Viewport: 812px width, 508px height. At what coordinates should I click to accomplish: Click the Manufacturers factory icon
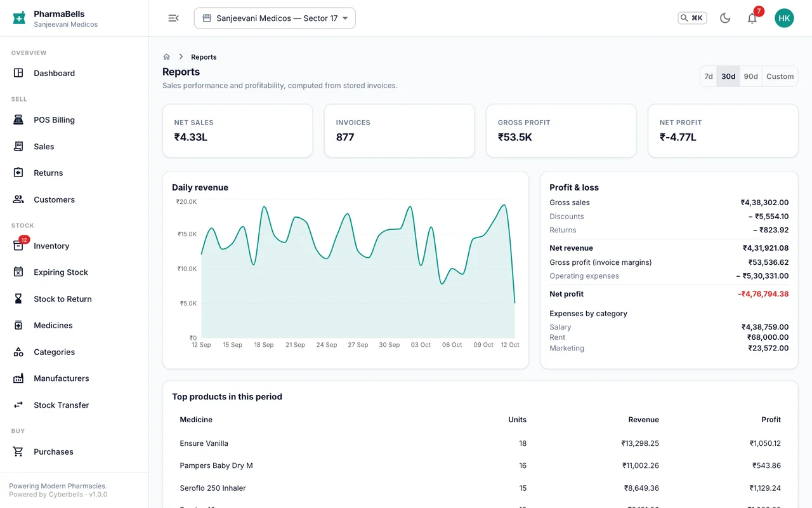coord(18,378)
